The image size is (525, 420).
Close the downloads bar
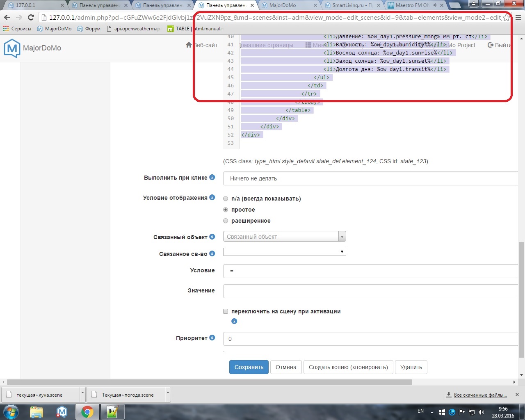coord(517,395)
